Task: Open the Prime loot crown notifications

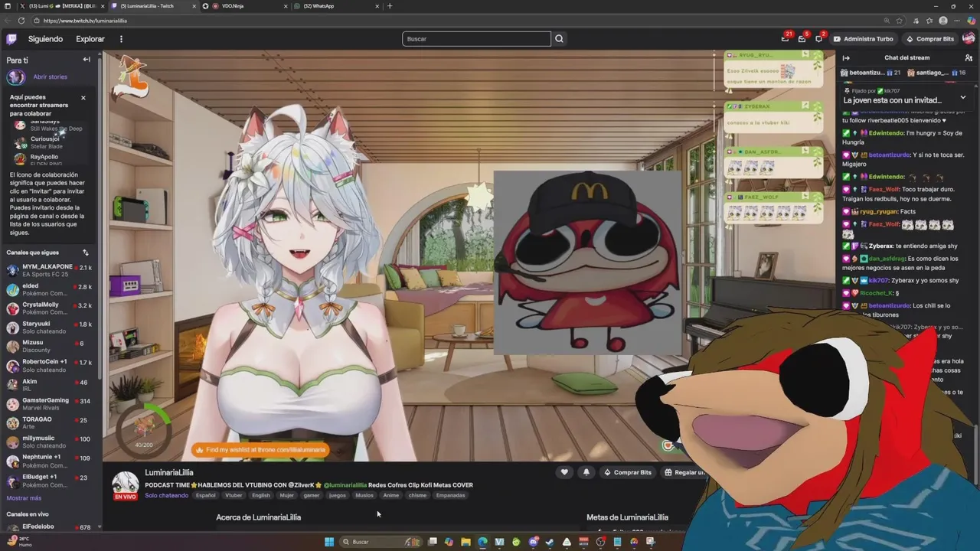Action: (786, 38)
